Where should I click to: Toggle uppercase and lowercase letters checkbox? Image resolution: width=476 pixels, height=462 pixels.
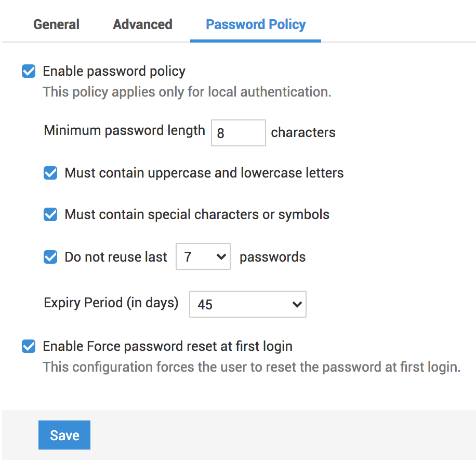coord(50,173)
